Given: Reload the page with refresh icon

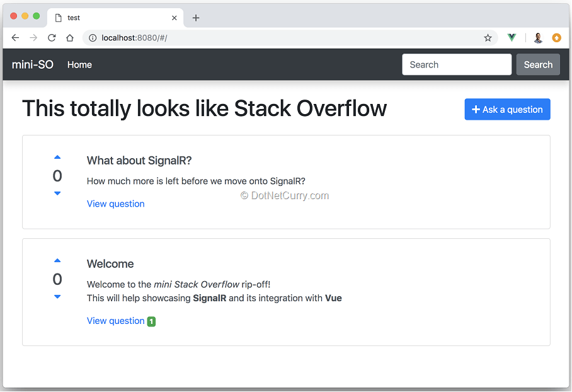Looking at the screenshot, I should (52, 38).
